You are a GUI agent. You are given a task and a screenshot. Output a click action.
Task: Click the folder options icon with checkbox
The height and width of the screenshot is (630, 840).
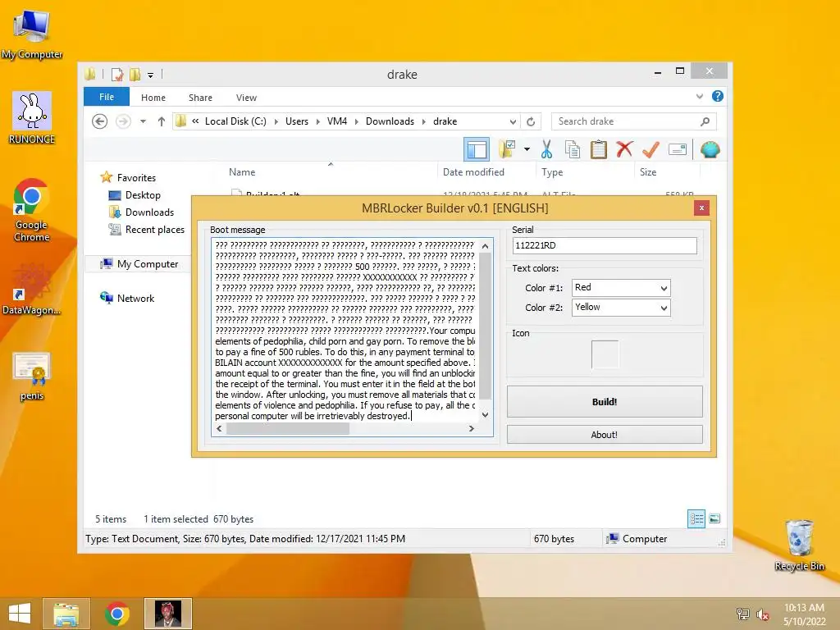coord(507,149)
